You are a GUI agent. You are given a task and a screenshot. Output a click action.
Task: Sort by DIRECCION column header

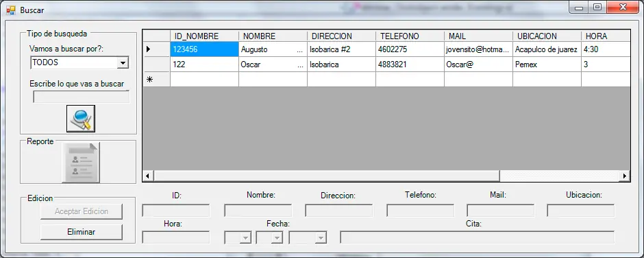tap(341, 36)
